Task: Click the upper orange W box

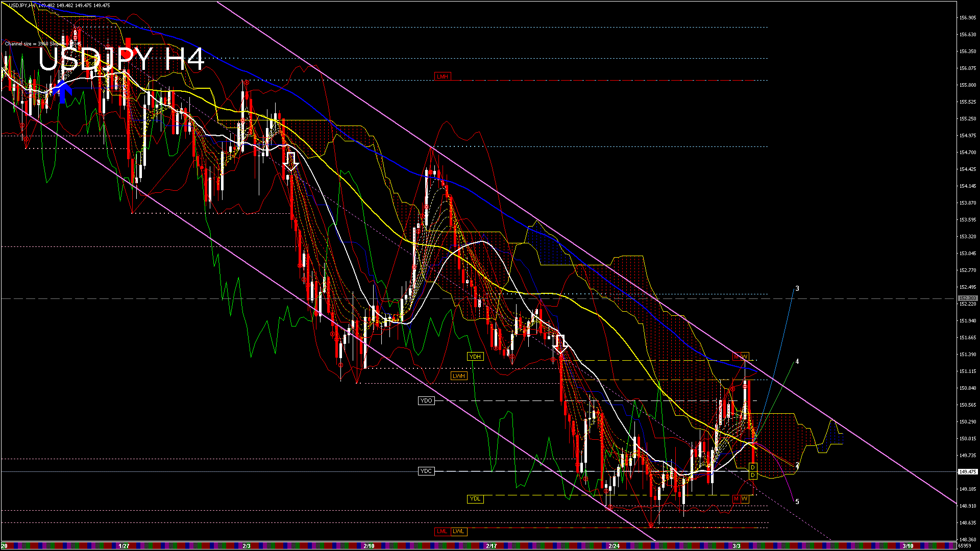Action: tap(745, 356)
